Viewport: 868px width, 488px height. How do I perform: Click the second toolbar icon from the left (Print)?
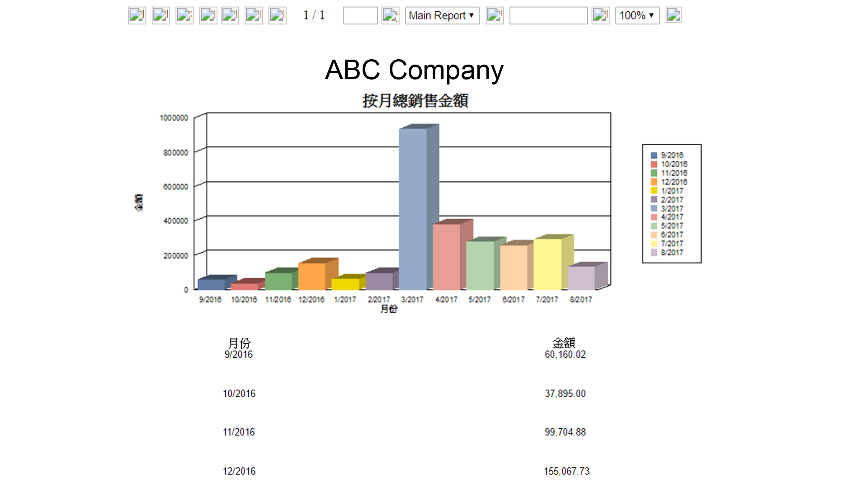pos(160,15)
